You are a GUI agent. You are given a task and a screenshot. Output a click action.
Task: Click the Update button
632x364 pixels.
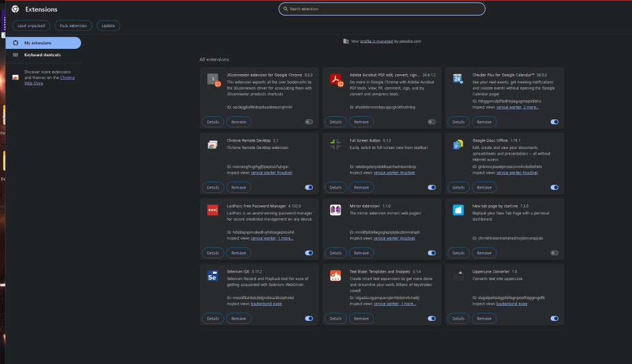pos(108,26)
